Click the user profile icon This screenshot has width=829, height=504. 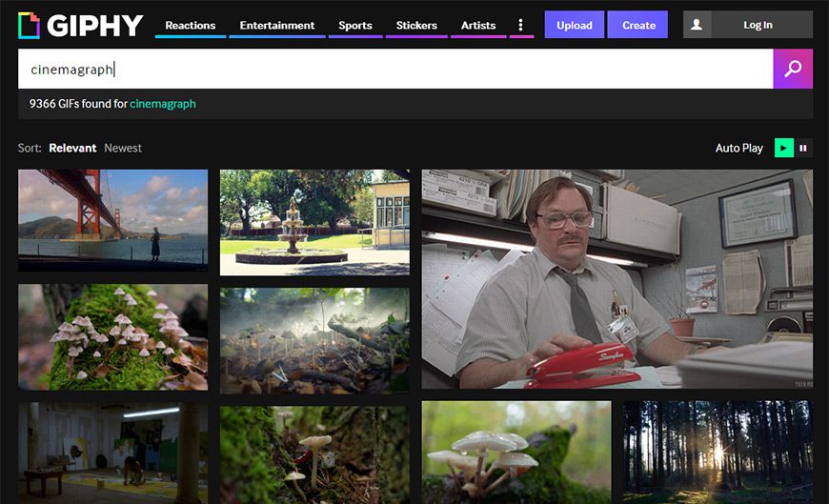pos(697,25)
